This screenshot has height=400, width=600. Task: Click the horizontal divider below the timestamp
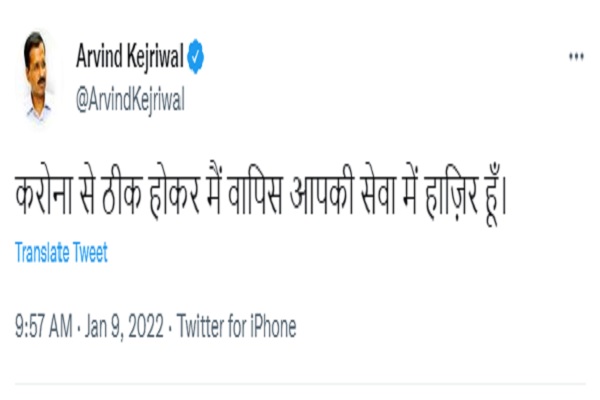click(300, 384)
